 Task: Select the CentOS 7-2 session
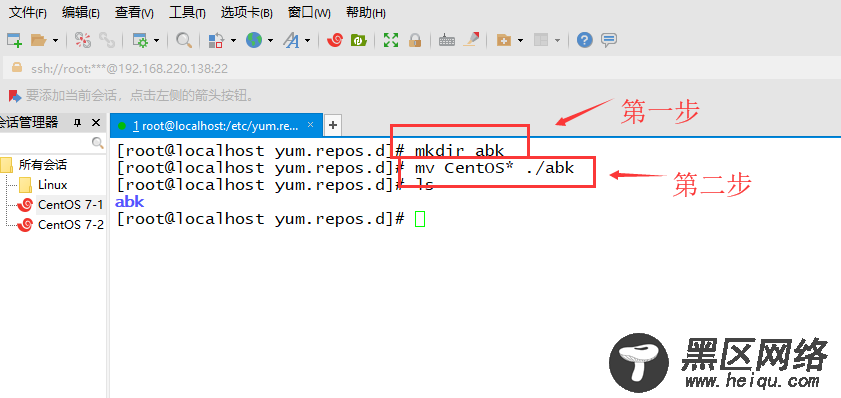(x=70, y=224)
